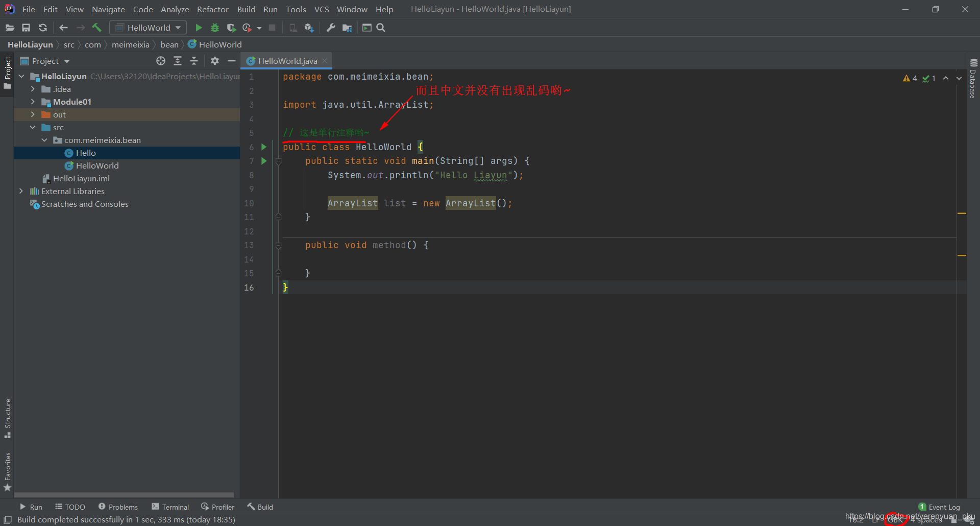Close the HelloWorld.java tab

pos(325,61)
